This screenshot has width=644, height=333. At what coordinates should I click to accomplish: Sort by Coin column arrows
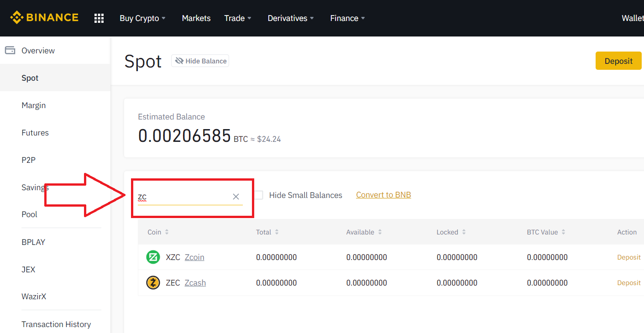click(x=167, y=232)
